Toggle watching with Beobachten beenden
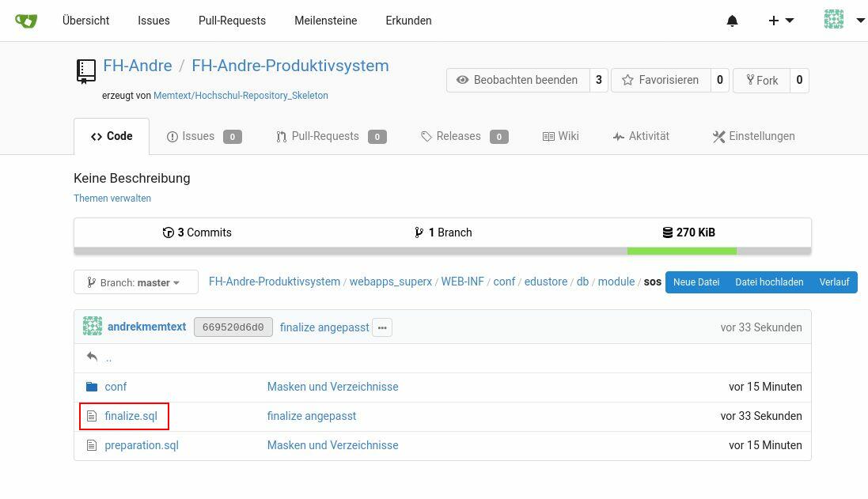The height and width of the screenshot is (499, 868). [x=517, y=80]
